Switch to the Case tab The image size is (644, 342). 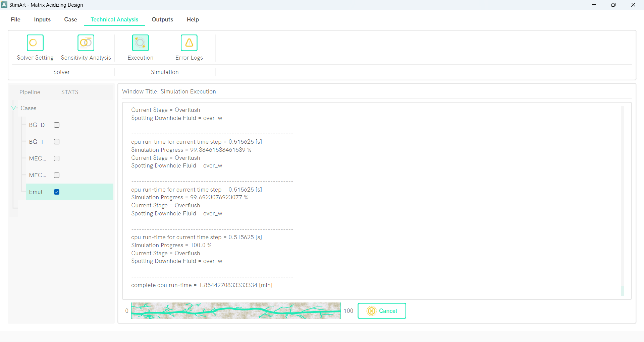click(70, 19)
